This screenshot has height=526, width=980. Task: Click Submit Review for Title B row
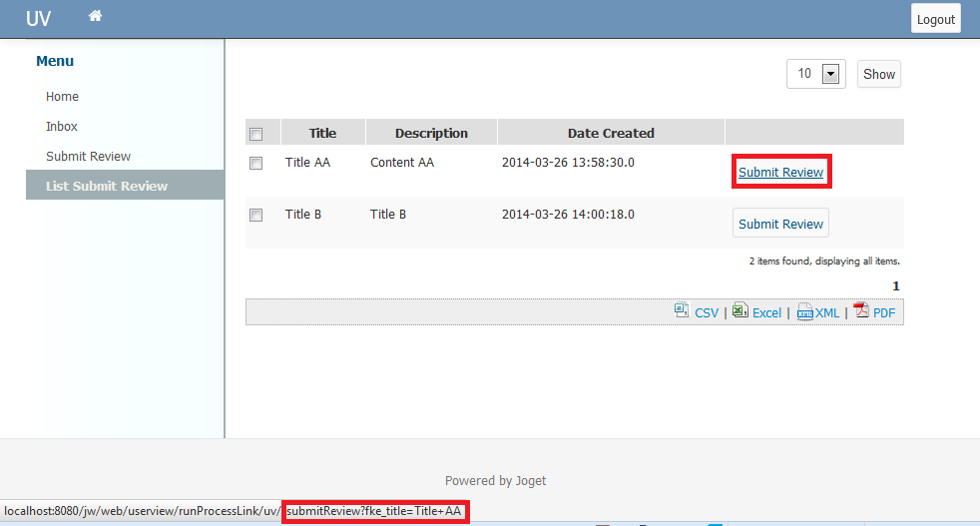[x=780, y=224]
